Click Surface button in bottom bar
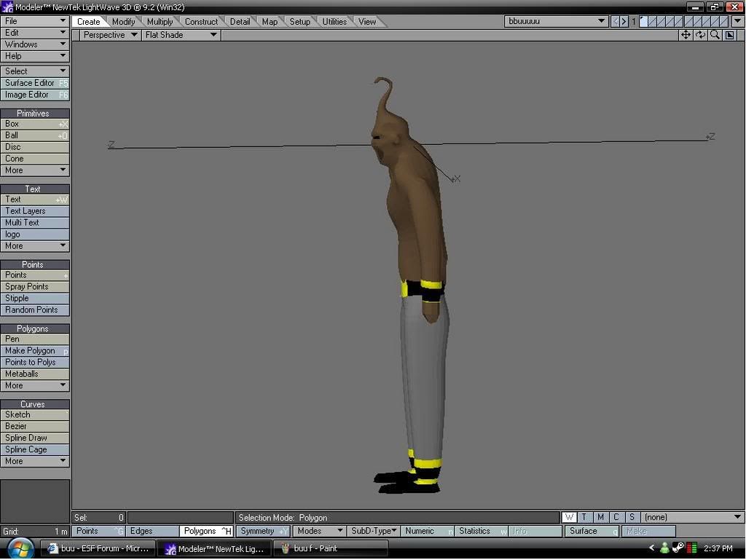 592,531
